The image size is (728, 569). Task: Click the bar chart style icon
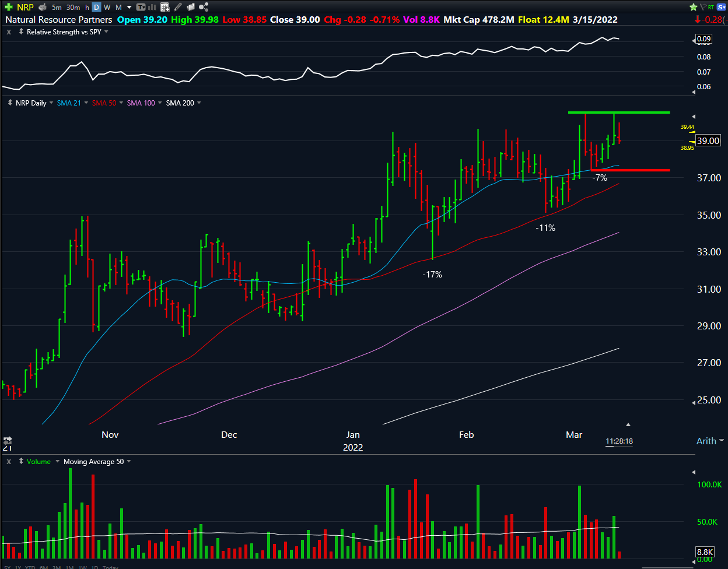(x=153, y=8)
